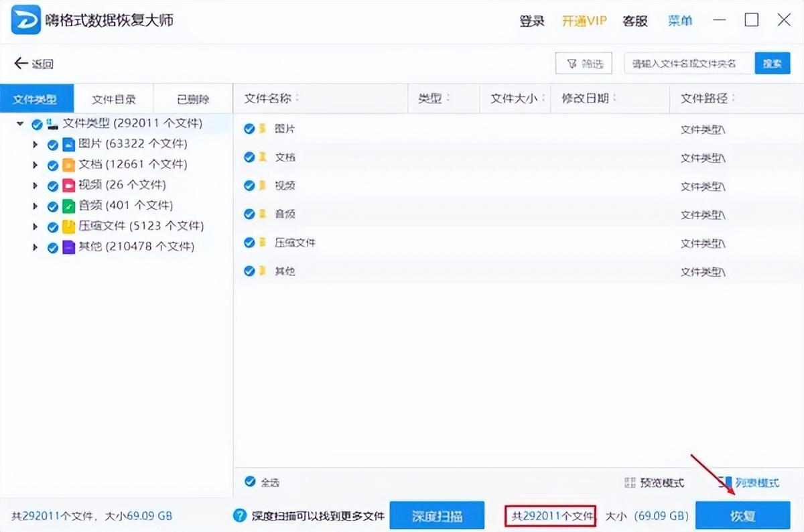This screenshot has width=804, height=532.
Task: Uncheck 文件类型 root checkbox in tree
Action: [37, 125]
